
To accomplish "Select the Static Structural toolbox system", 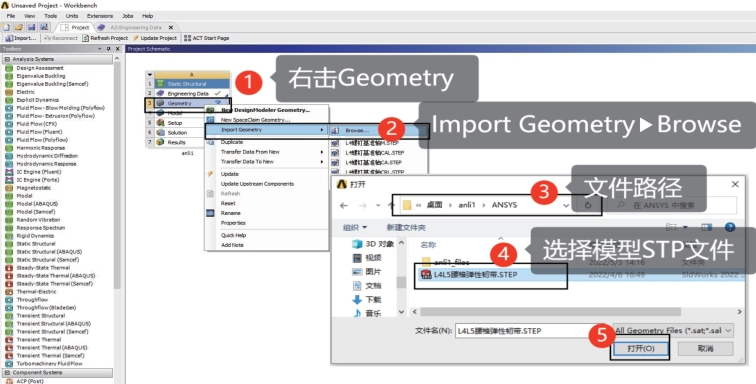I will (36, 244).
